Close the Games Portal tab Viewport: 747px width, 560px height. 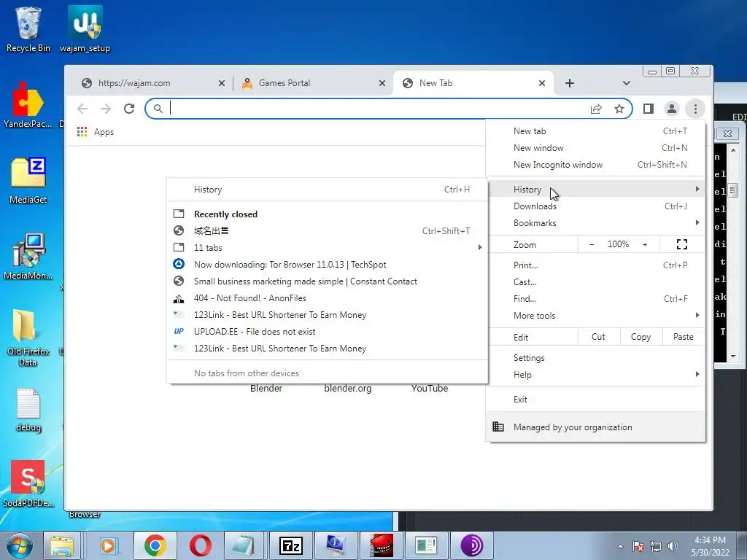coord(382,83)
